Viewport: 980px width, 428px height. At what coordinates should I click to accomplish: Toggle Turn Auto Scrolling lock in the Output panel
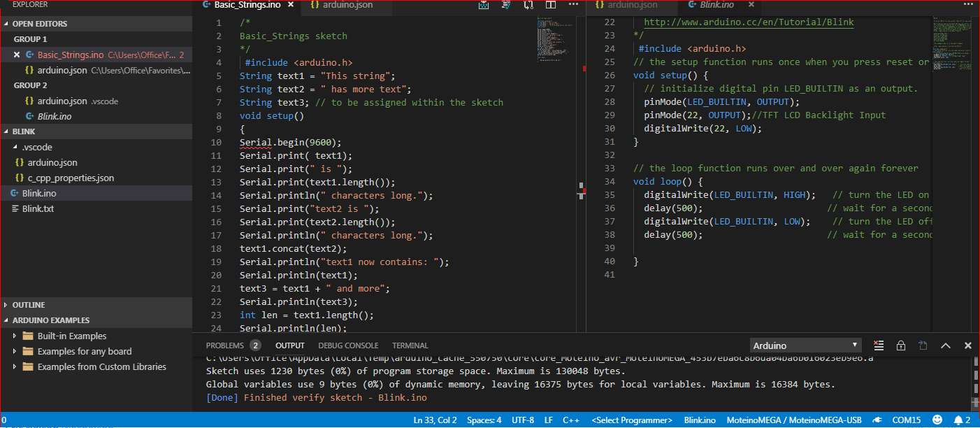900,345
